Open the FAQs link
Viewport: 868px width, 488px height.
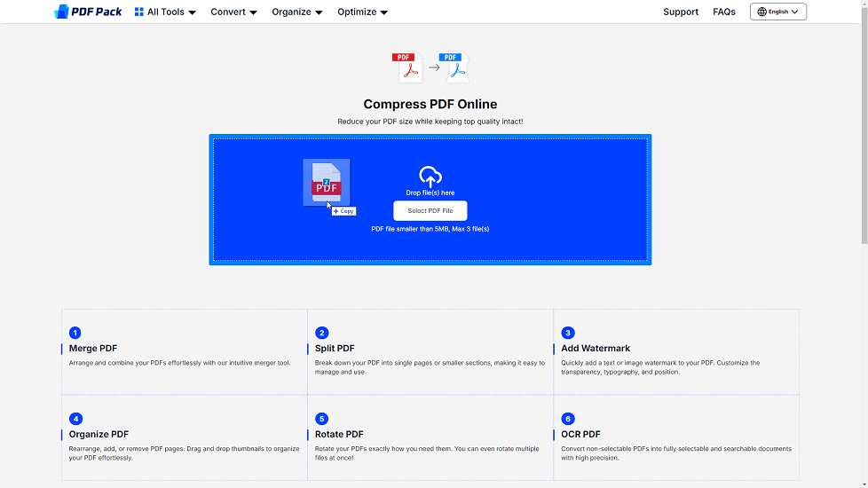(x=724, y=12)
